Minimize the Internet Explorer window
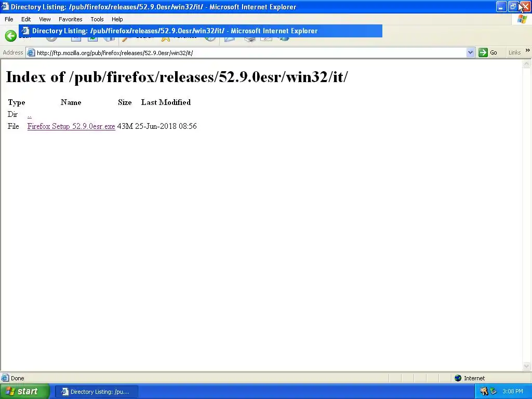This screenshot has height=399, width=532. click(501, 6)
